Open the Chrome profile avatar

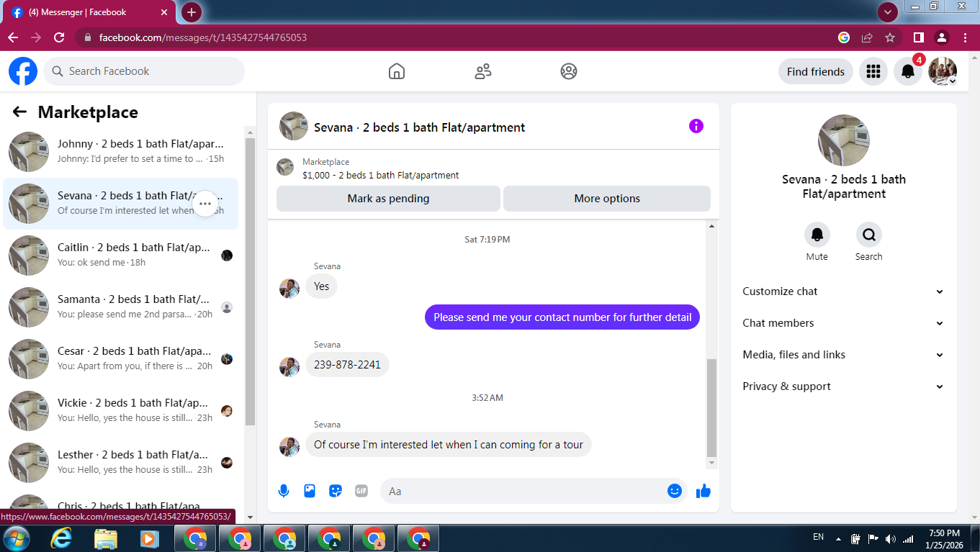point(942,37)
